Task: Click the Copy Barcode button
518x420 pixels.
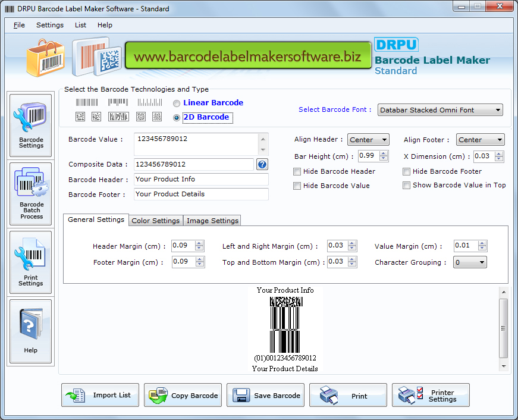Action: point(183,395)
